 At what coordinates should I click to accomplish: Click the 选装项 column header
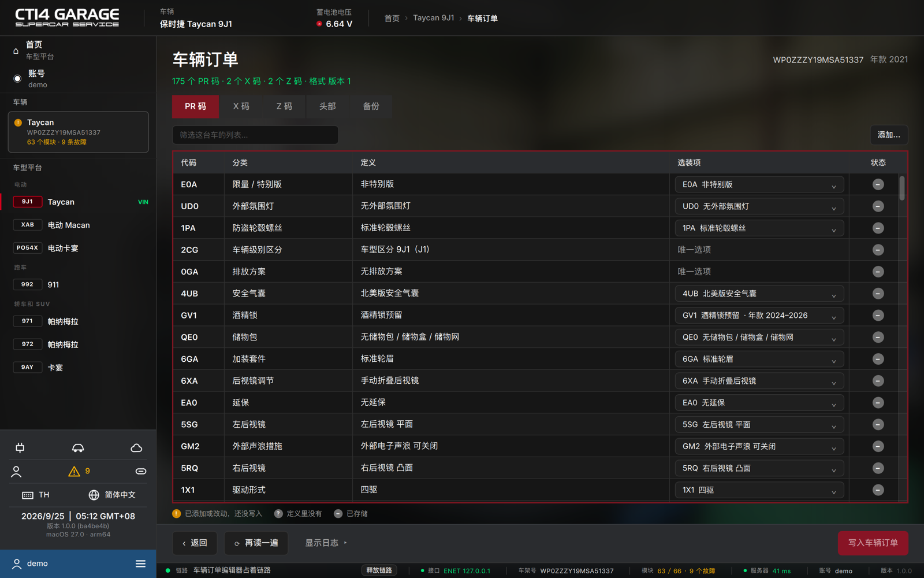689,162
